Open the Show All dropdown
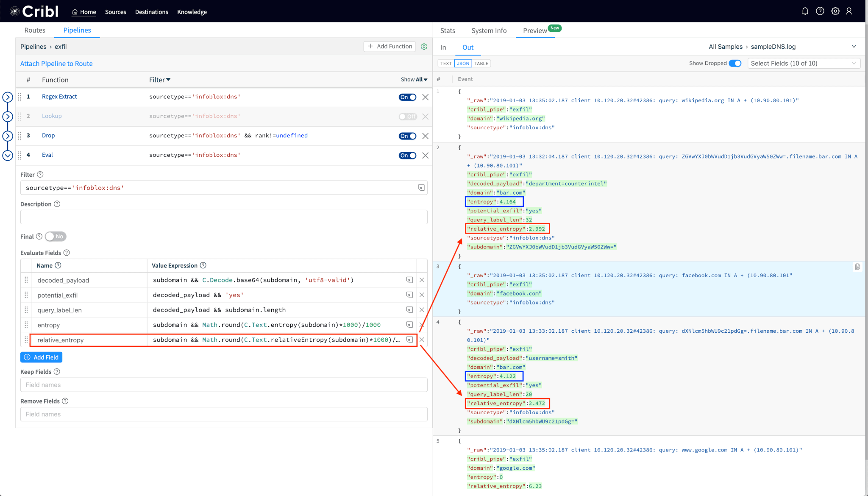868x496 pixels. [414, 80]
